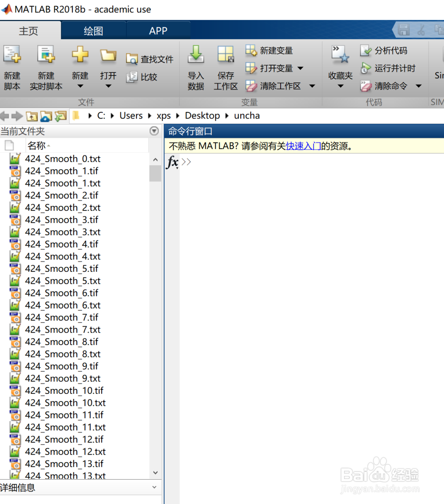This screenshot has height=504, width=444.
Task: Select file 424_Smooth_6.txt
Action: (63, 306)
